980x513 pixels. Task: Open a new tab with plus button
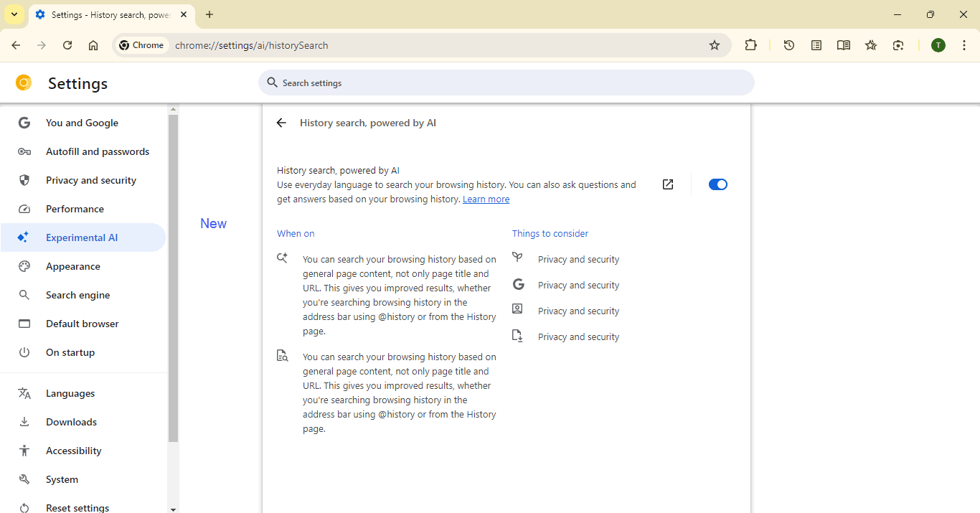209,14
